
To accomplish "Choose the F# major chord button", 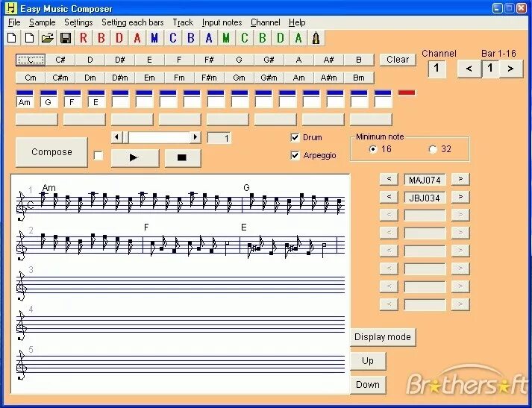I will point(210,60).
